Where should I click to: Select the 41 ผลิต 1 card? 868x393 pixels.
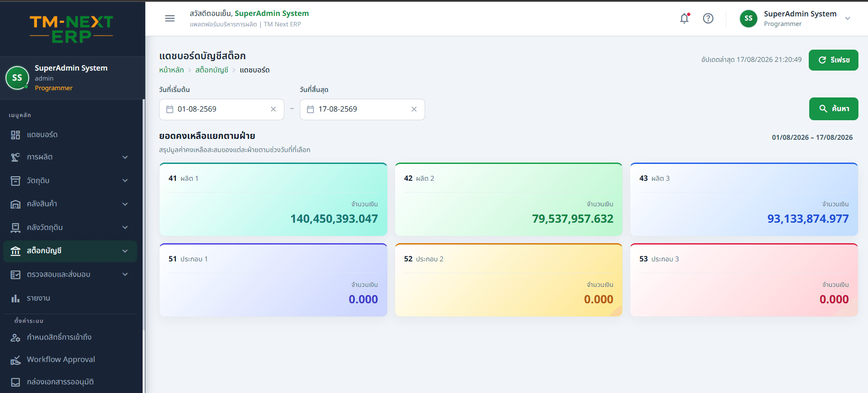click(x=273, y=199)
